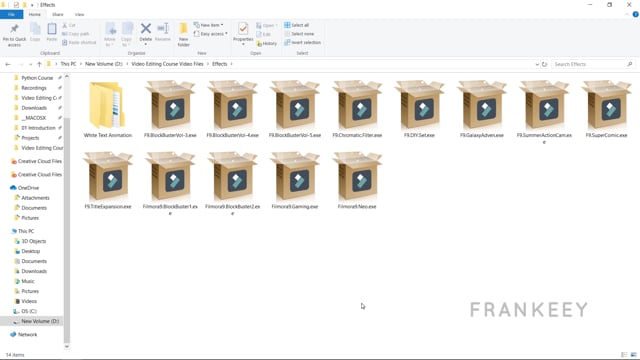This screenshot has height=360, width=640.
Task: Select Network in navigation pane
Action: (27, 335)
